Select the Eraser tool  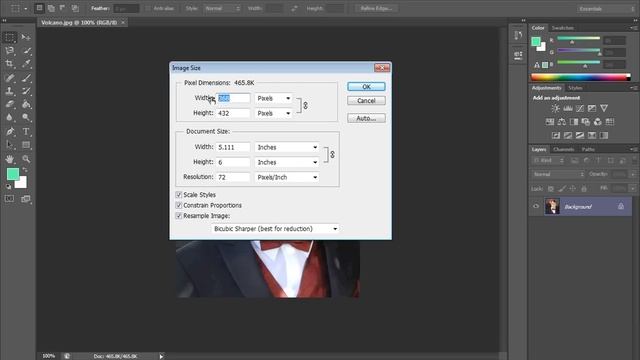point(10,104)
